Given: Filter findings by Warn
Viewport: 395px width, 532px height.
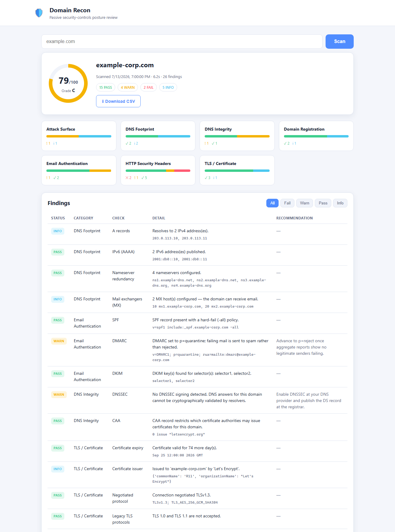Looking at the screenshot, I should click(305, 203).
